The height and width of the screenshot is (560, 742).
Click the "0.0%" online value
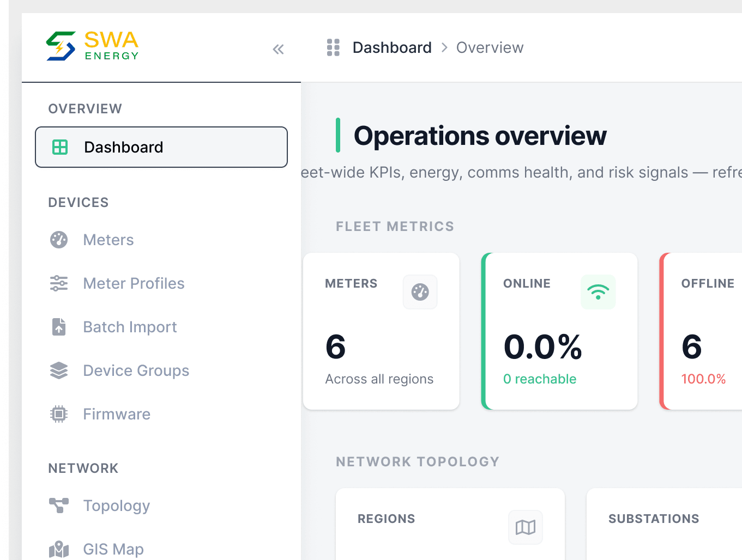coord(543,347)
